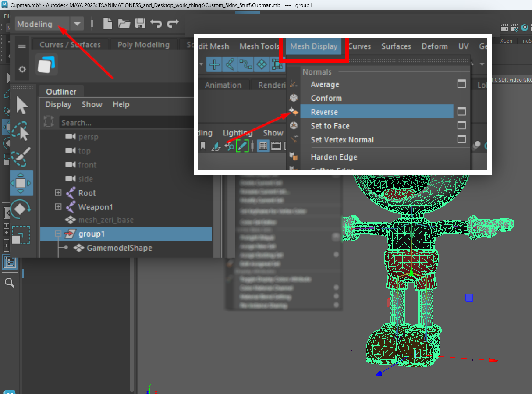Open the Set to Face option box
The width and height of the screenshot is (532, 394).
click(461, 125)
